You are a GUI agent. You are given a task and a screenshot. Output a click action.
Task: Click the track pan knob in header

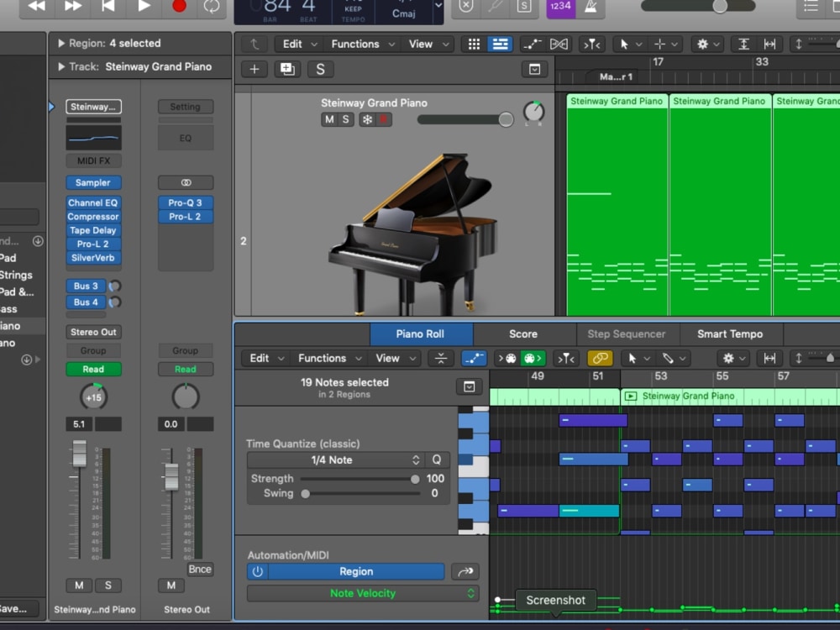point(533,112)
